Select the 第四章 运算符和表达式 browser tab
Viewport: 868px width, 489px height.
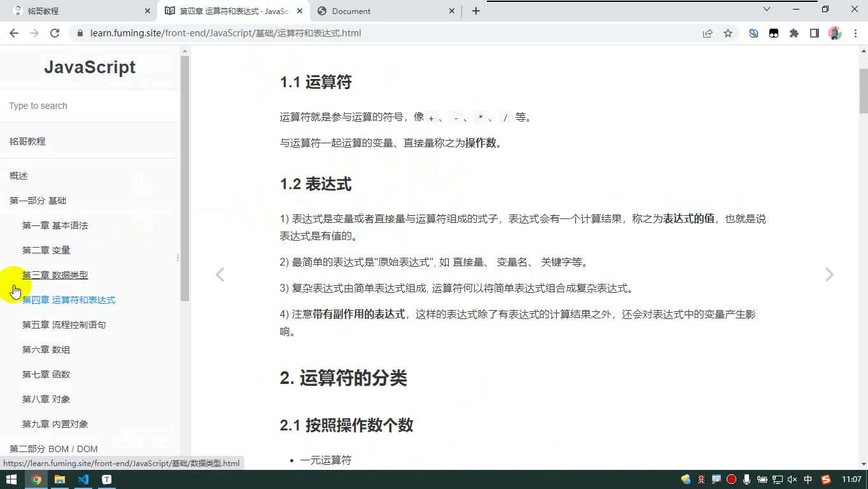tap(233, 11)
